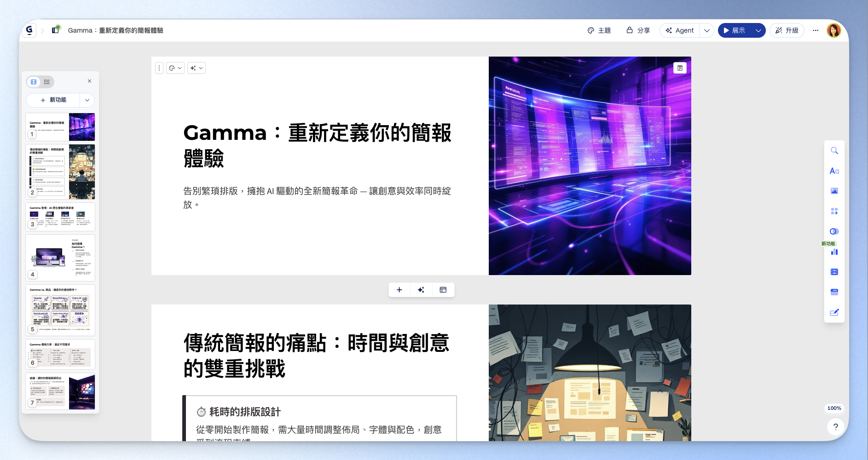The width and height of the screenshot is (868, 460).
Task: Select slide 5 thumbnail in panel
Action: point(60,310)
